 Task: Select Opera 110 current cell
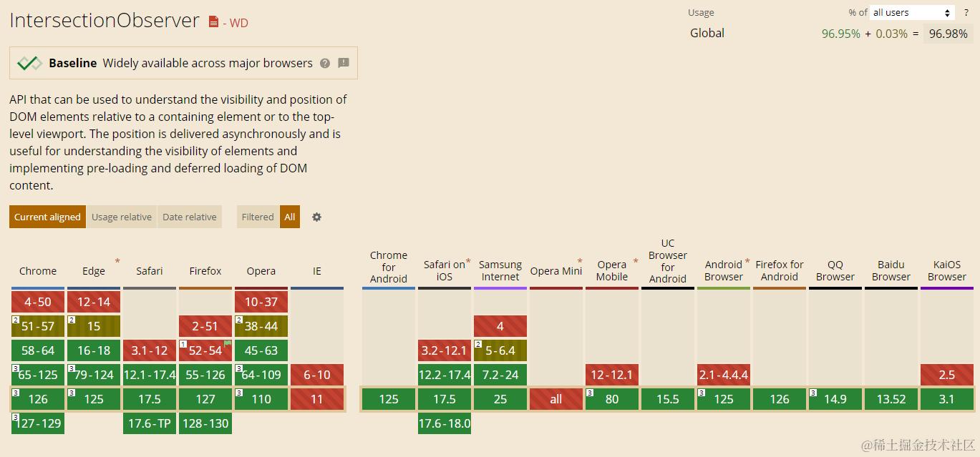click(261, 399)
